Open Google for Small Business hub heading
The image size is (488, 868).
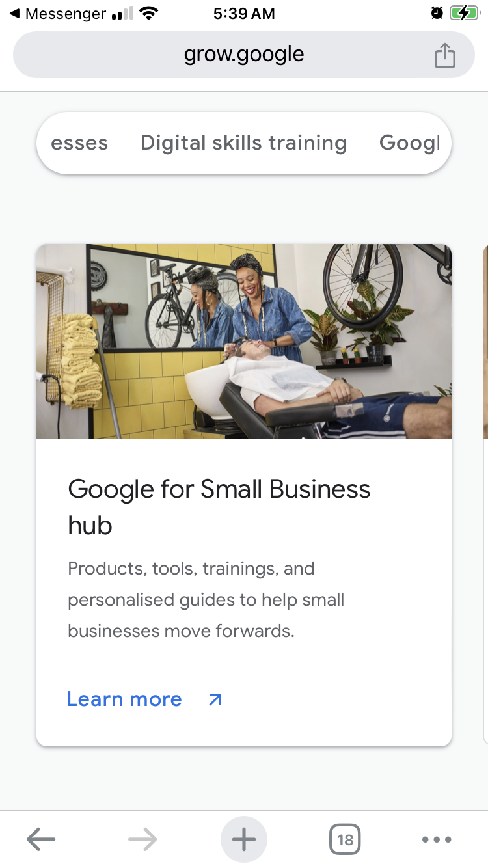(219, 507)
